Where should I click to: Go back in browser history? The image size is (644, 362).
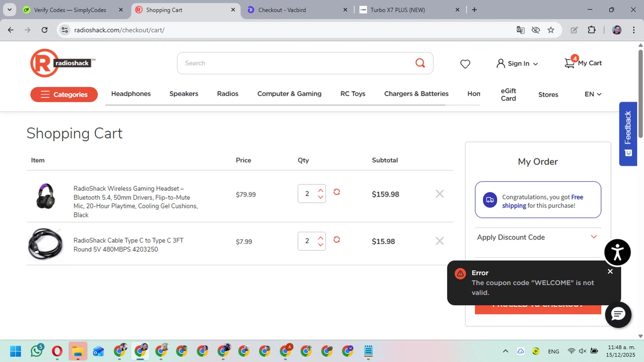point(11,30)
